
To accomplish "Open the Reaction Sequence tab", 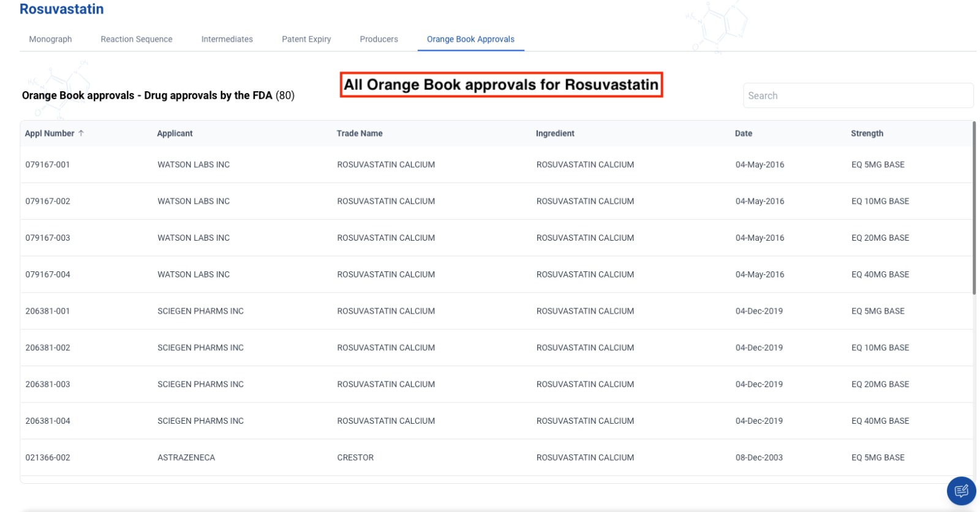I will click(x=137, y=39).
